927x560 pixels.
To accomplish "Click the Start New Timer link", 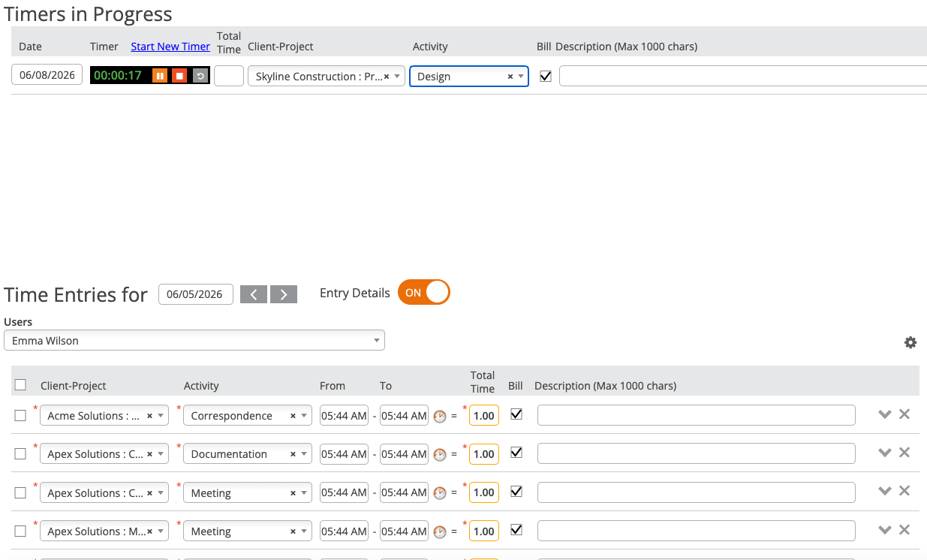I will pyautogui.click(x=170, y=47).
